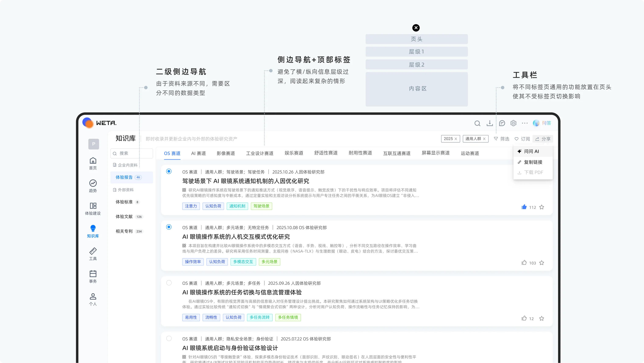Toggle radio for AI 眼镜操作系统的人机交互模式优化研究
The height and width of the screenshot is (363, 644).
click(x=169, y=227)
